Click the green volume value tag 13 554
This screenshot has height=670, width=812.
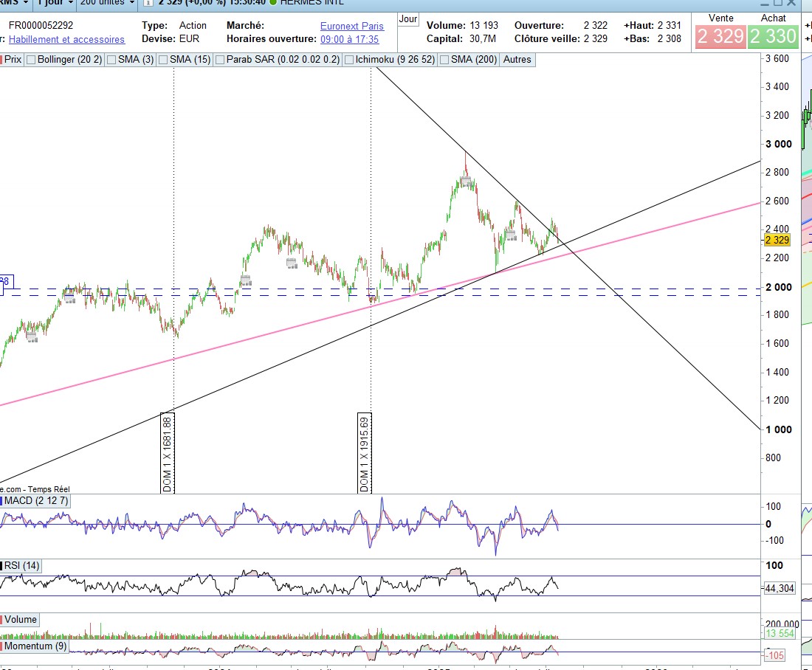point(780,633)
